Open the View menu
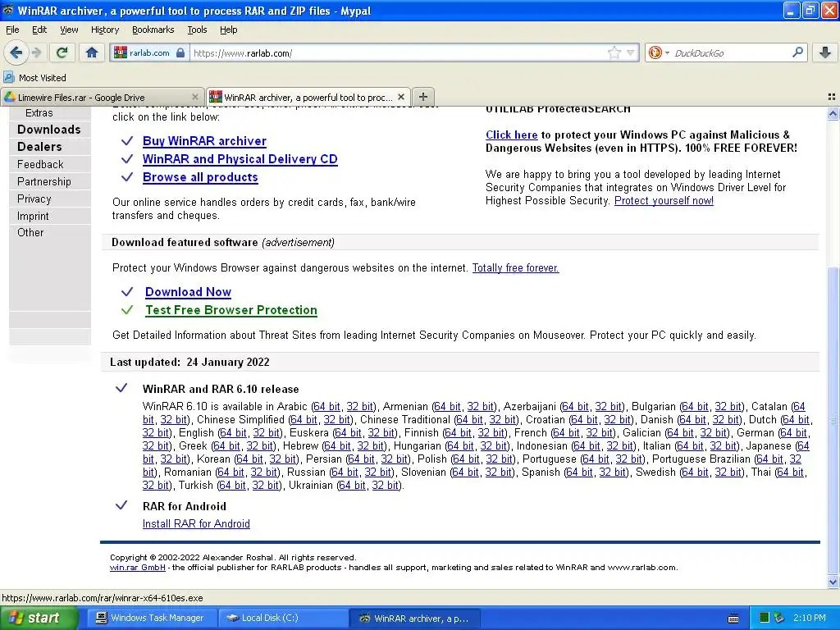 pos(69,30)
